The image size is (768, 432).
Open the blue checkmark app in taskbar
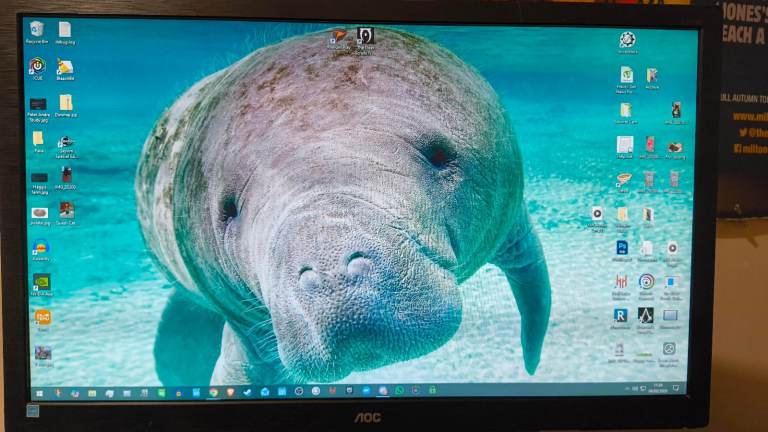point(247,392)
